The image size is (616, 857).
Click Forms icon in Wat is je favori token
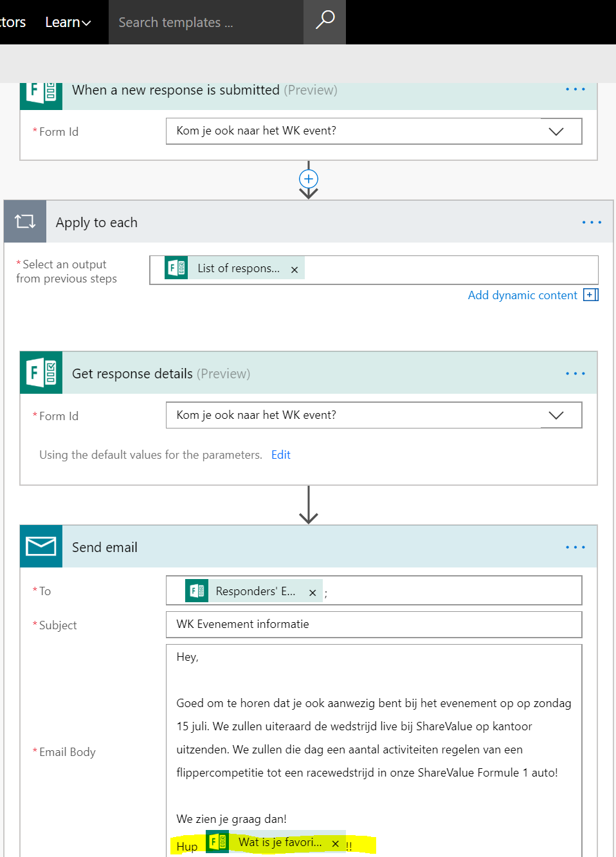[x=217, y=842]
